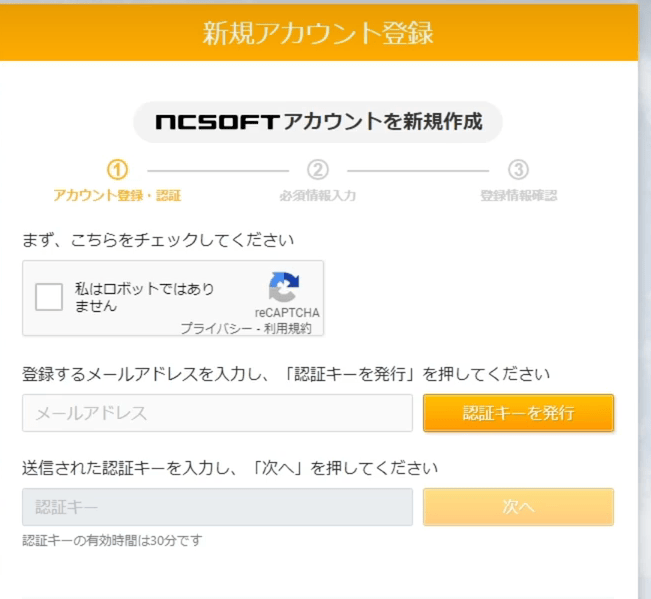Select step 3 circle icon

519,170
